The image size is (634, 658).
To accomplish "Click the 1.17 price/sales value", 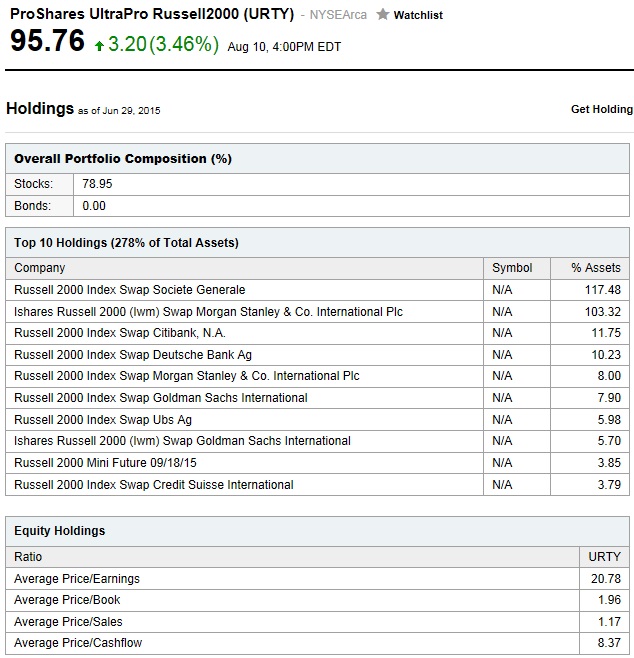I will (609, 621).
